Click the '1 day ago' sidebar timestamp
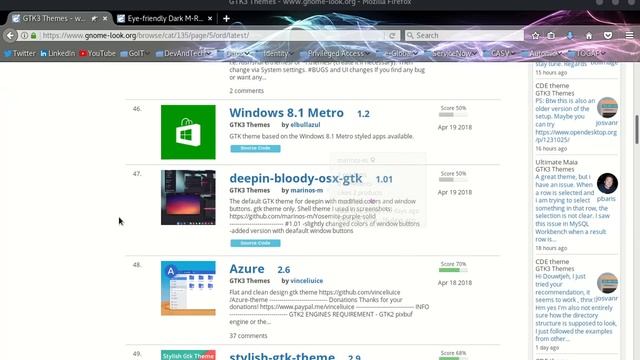Image resolution: width=640 pixels, height=360 pixels. coord(547,348)
